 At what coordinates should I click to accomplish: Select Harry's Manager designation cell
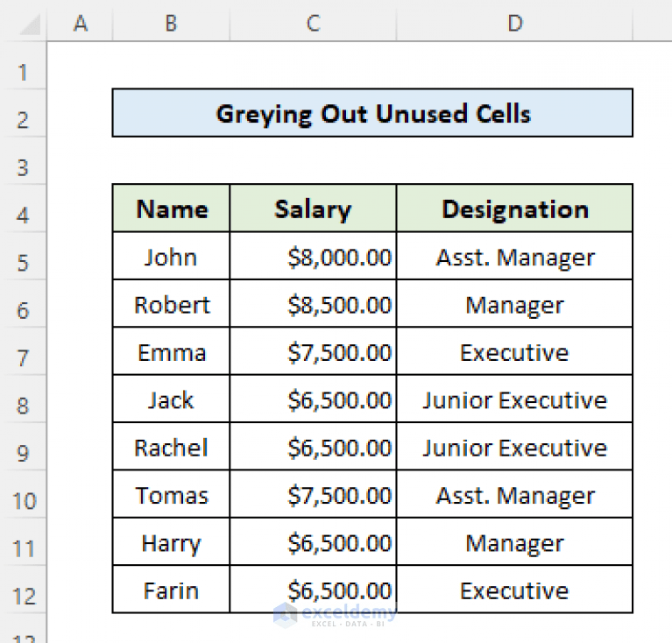pyautogui.click(x=514, y=541)
